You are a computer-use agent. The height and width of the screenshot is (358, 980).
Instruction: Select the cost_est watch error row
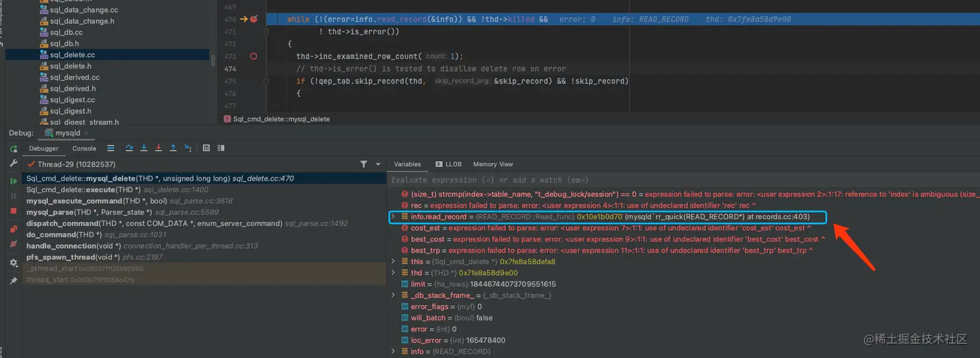click(684, 228)
